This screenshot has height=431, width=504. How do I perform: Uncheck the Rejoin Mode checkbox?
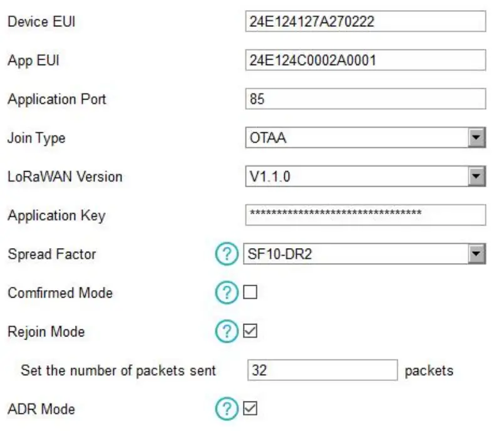(250, 331)
